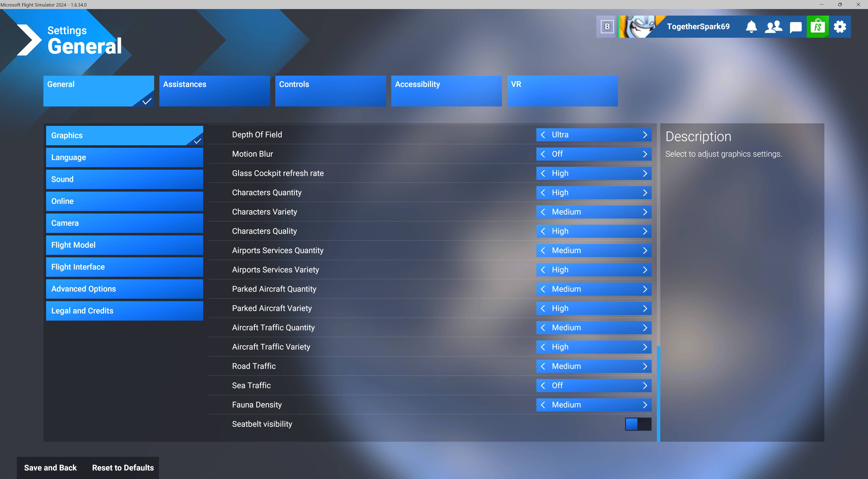Toggle the Seatbelt visibility switch
Image resolution: width=868 pixels, height=479 pixels.
638,424
